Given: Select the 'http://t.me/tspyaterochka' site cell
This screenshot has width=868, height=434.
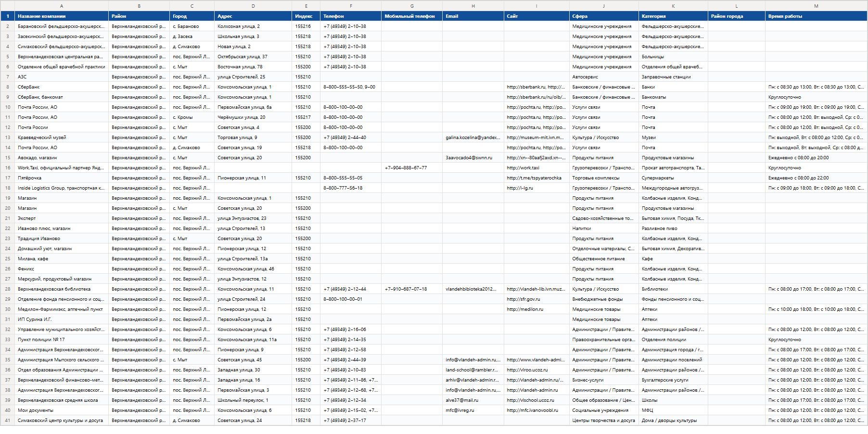Looking at the screenshot, I should point(536,178).
